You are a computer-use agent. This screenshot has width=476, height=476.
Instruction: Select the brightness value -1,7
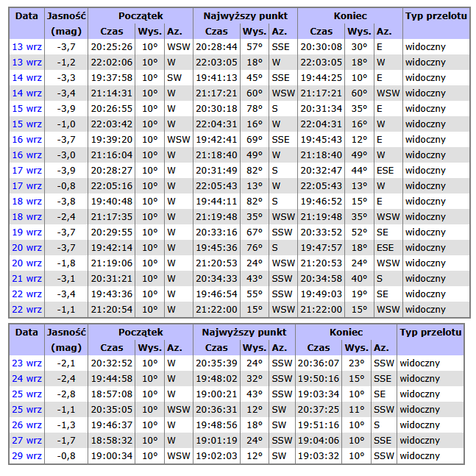click(x=66, y=441)
